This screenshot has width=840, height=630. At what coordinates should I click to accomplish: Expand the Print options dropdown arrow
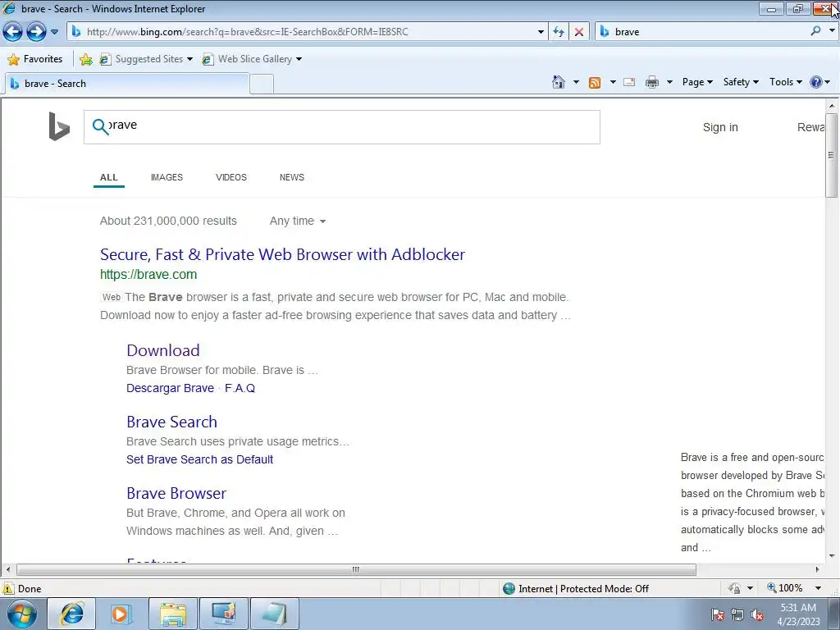tap(669, 82)
